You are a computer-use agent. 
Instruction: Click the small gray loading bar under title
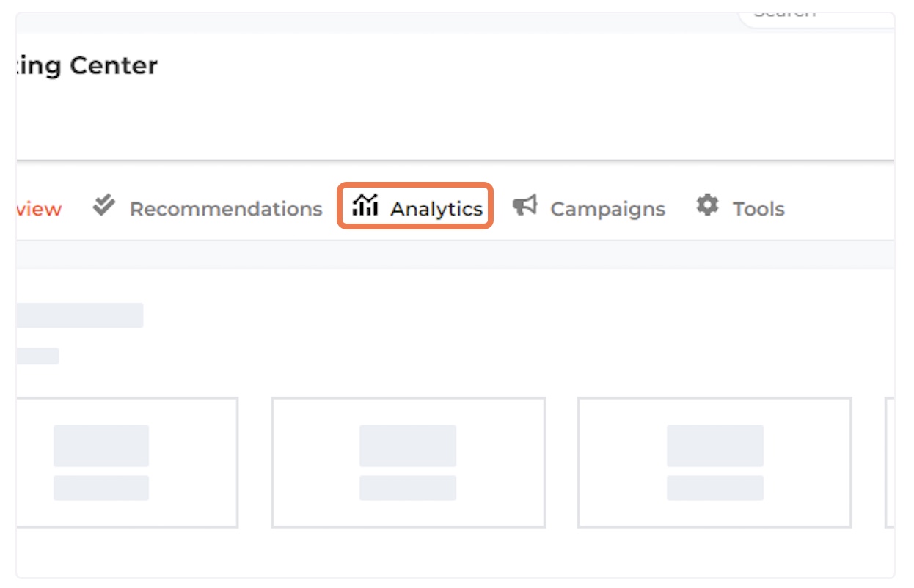(37, 356)
